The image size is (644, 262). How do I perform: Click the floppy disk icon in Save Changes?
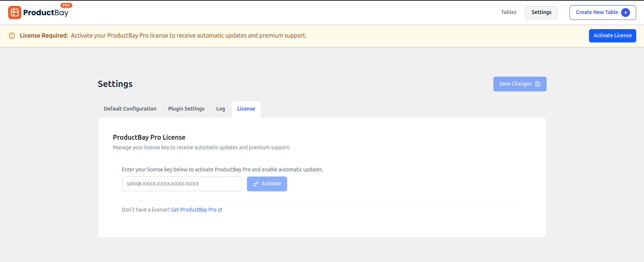pyautogui.click(x=538, y=84)
